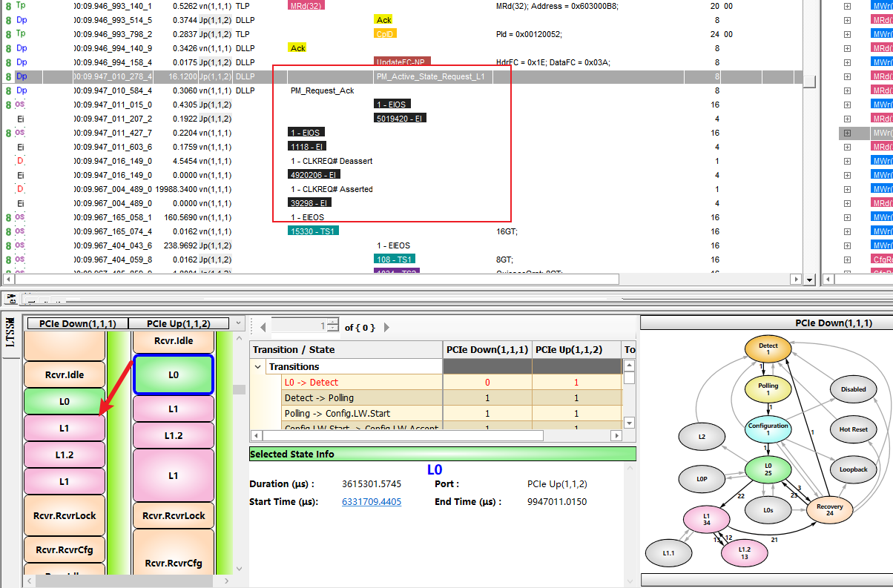
Task: Click the 15330 - TS1 ordered set
Action: [x=312, y=231]
